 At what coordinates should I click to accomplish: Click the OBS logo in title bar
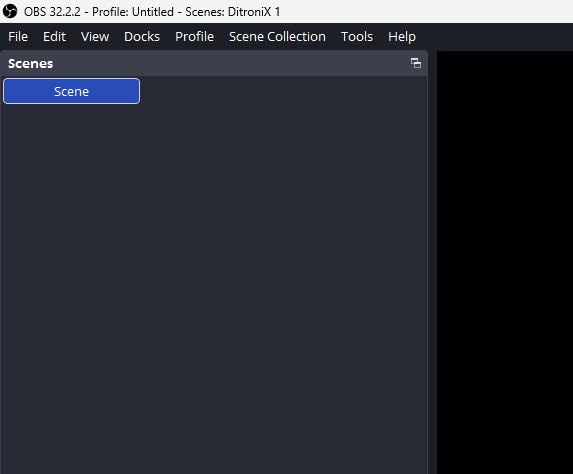[10, 11]
